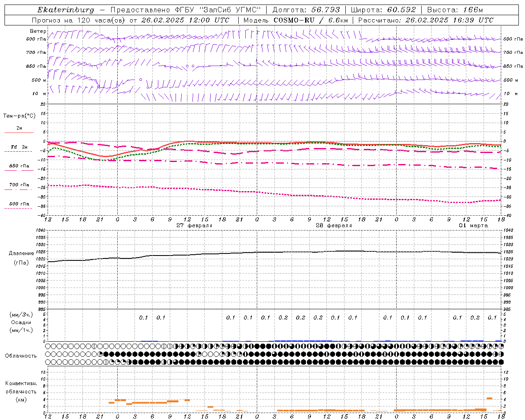Click the Td 2м dew point legend entry
This screenshot has height=420, width=525.
tap(19, 147)
